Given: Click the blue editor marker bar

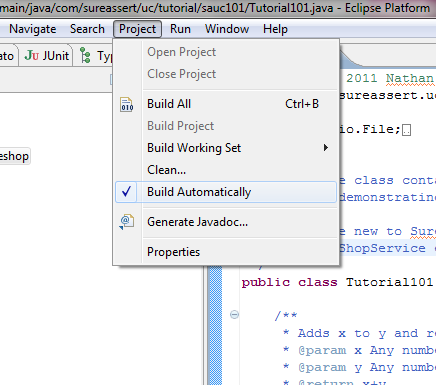Looking at the screenshot, I should click(x=215, y=325).
